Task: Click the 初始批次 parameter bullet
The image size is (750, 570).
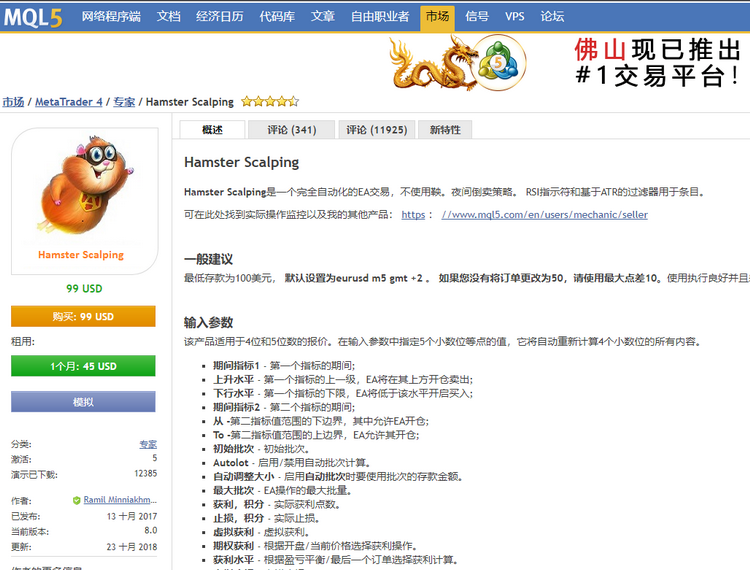Action: [262, 449]
